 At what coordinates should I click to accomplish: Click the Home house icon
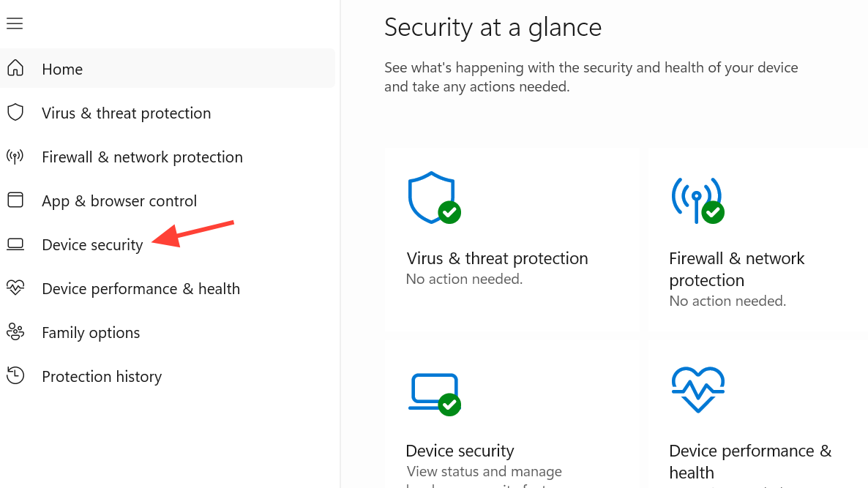[15, 69]
